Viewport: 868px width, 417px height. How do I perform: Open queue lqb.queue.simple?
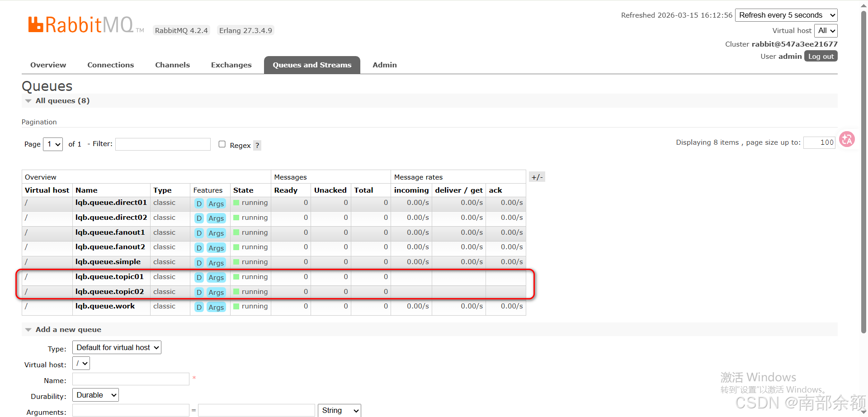[x=108, y=262]
